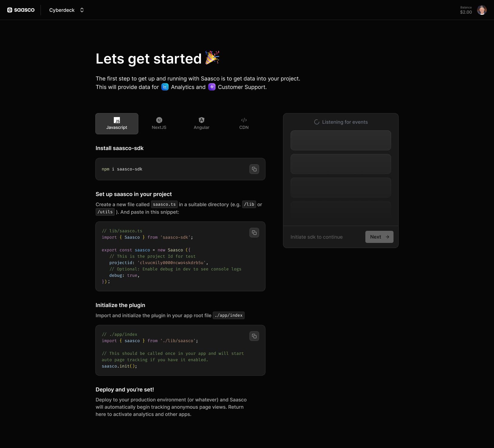Click the first event placeholder card
The width and height of the screenshot is (494, 448).
click(x=341, y=140)
